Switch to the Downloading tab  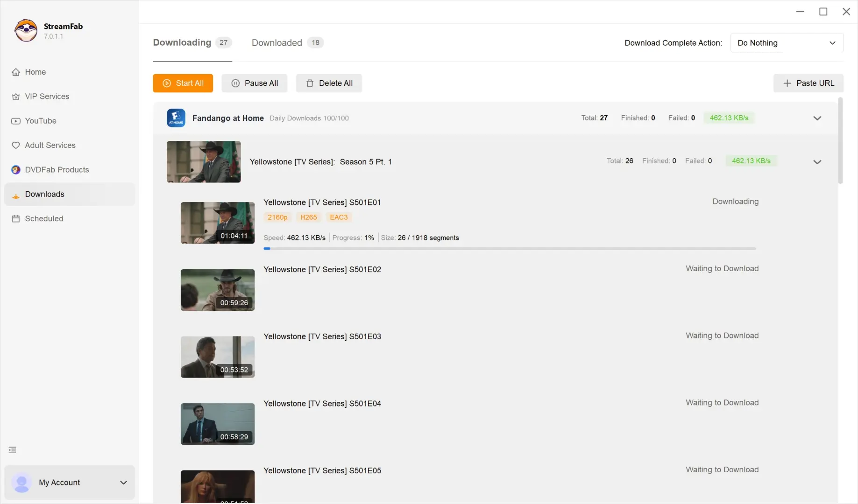tap(192, 42)
